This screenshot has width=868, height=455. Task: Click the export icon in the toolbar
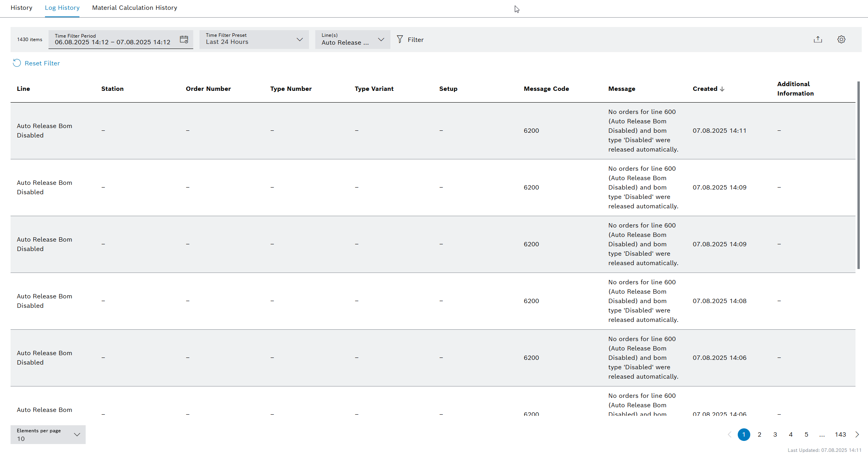tap(818, 39)
